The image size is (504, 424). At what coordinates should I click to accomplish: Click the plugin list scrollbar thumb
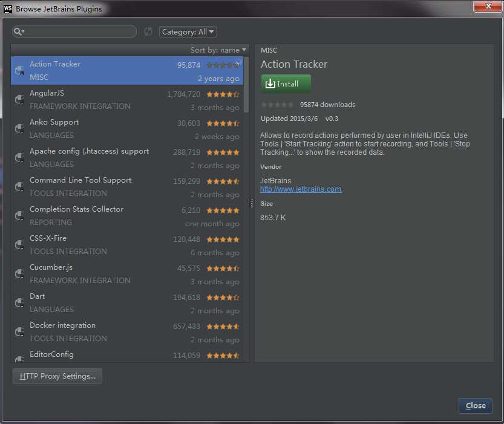[246, 85]
